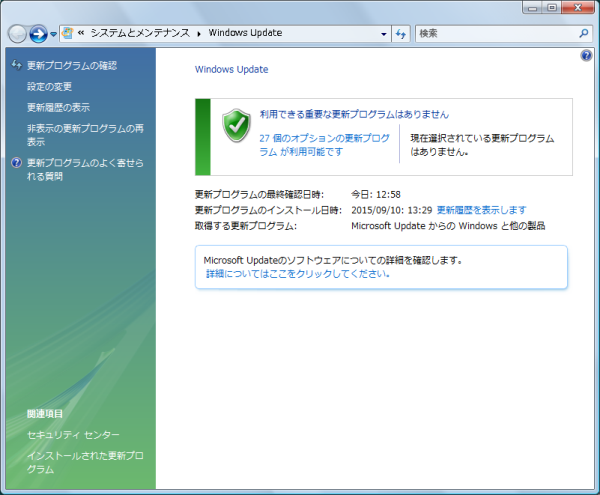Open インストールされた更新プログラム link
The width and height of the screenshot is (600, 495).
[85, 462]
